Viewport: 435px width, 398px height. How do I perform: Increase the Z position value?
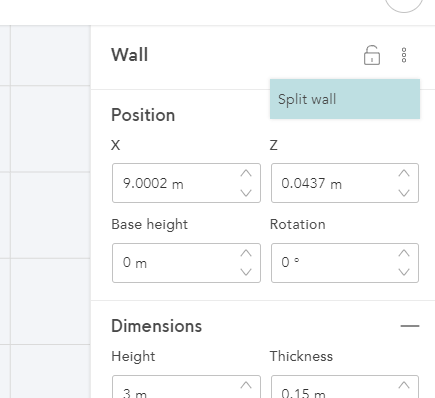(x=404, y=173)
